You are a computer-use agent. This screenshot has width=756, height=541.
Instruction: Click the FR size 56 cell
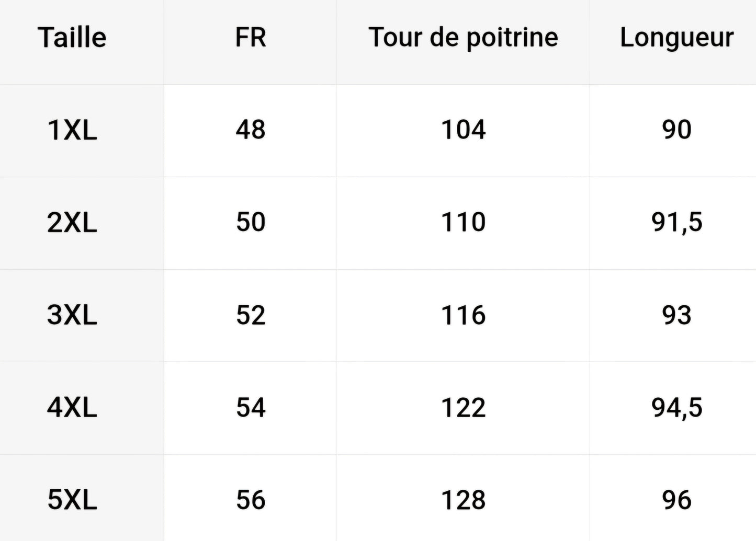point(251,500)
